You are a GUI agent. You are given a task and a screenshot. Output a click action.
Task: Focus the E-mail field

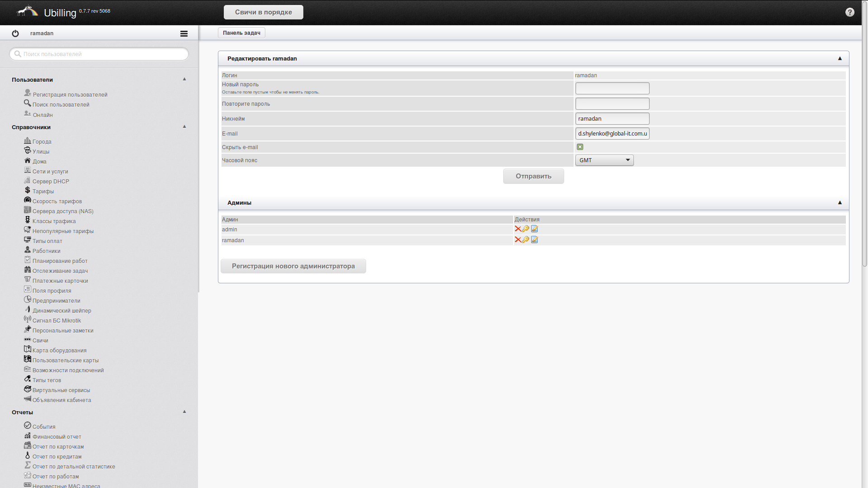tap(613, 134)
